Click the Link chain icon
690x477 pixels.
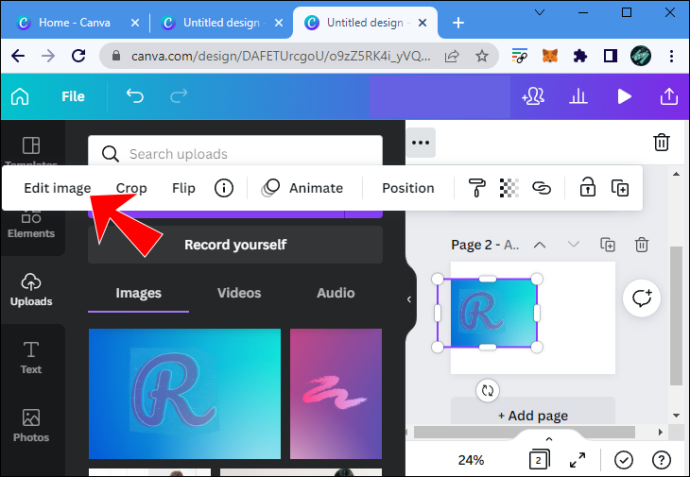[x=541, y=188]
